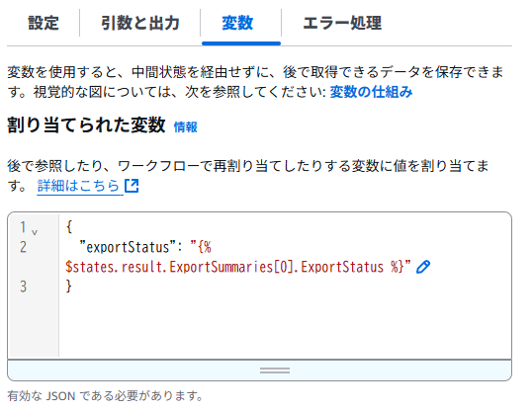Go to the エラー処理 tab
Screen dimensions: 532x411
click(342, 23)
